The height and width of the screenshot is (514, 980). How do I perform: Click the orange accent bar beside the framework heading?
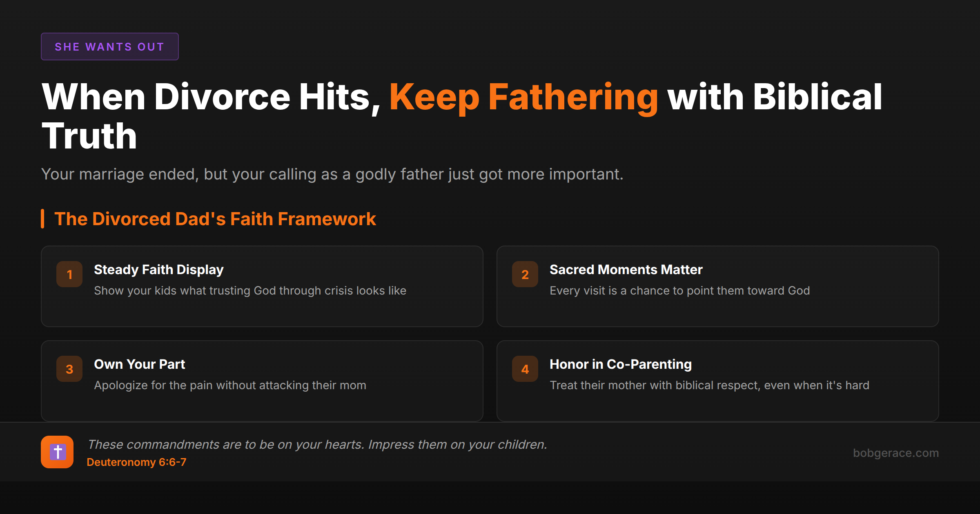tap(42, 219)
